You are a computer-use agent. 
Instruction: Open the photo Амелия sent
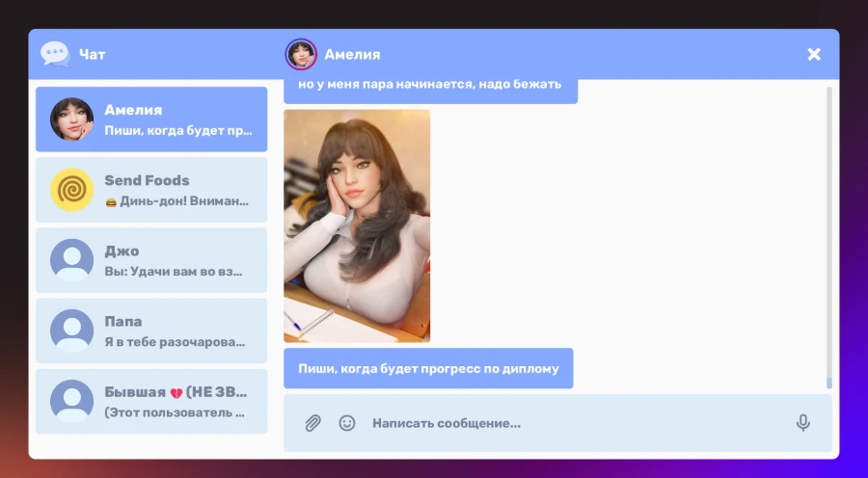(x=357, y=226)
